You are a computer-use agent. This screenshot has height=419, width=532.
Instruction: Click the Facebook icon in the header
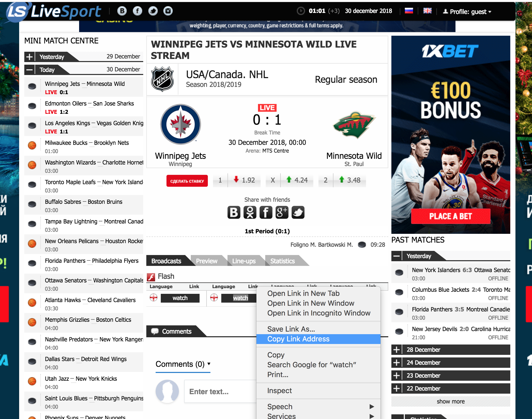click(x=138, y=11)
